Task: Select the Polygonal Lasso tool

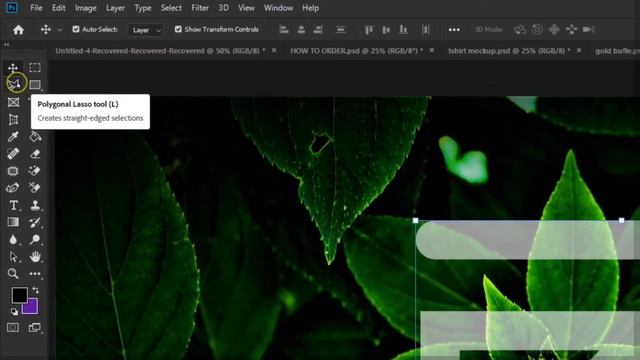Action: [x=14, y=84]
